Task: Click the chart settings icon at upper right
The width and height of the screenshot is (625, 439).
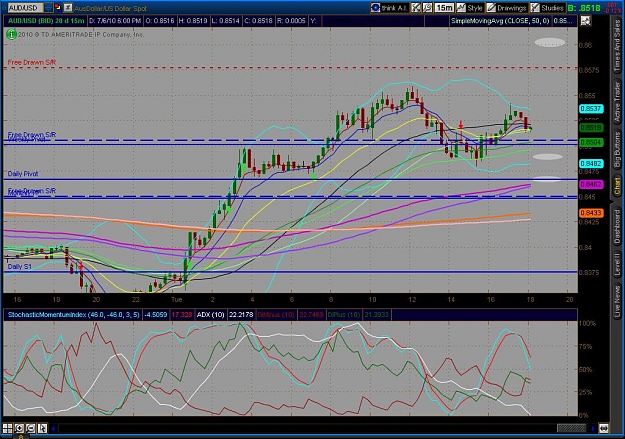Action: [585, 21]
